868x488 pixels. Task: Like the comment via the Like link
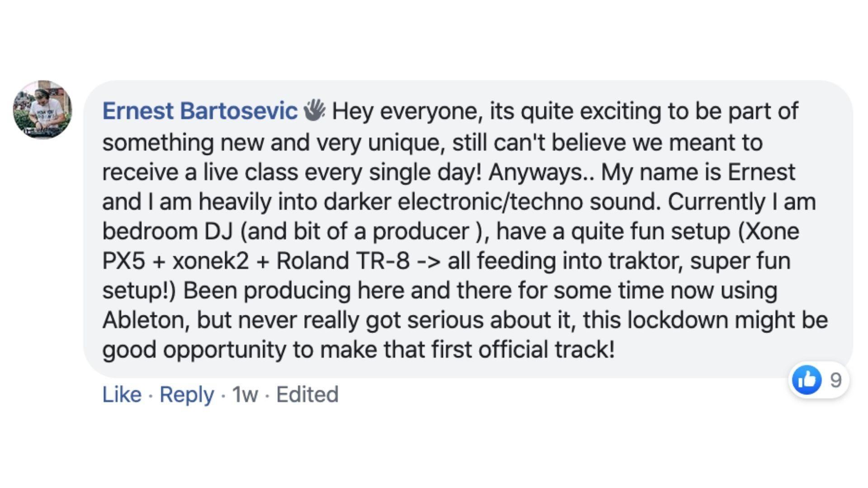click(x=122, y=394)
